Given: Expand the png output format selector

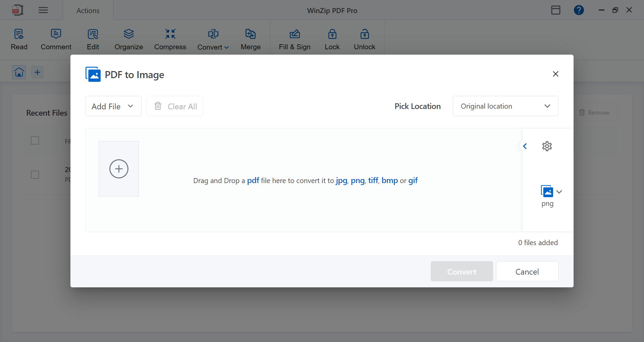Looking at the screenshot, I should [558, 192].
